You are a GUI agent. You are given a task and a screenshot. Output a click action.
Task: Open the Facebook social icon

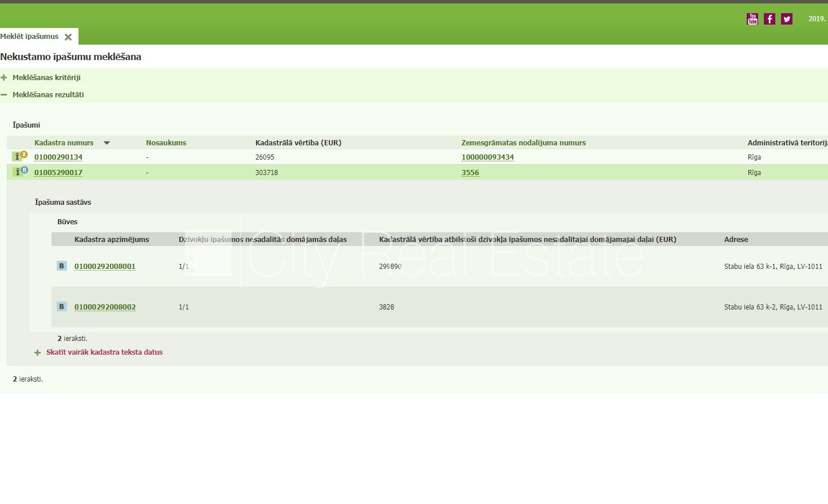(x=770, y=19)
